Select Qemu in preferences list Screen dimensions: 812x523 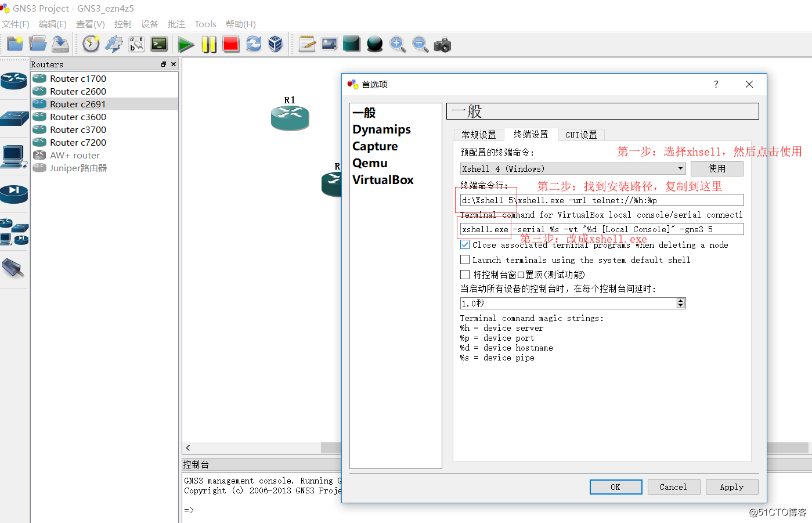click(370, 163)
